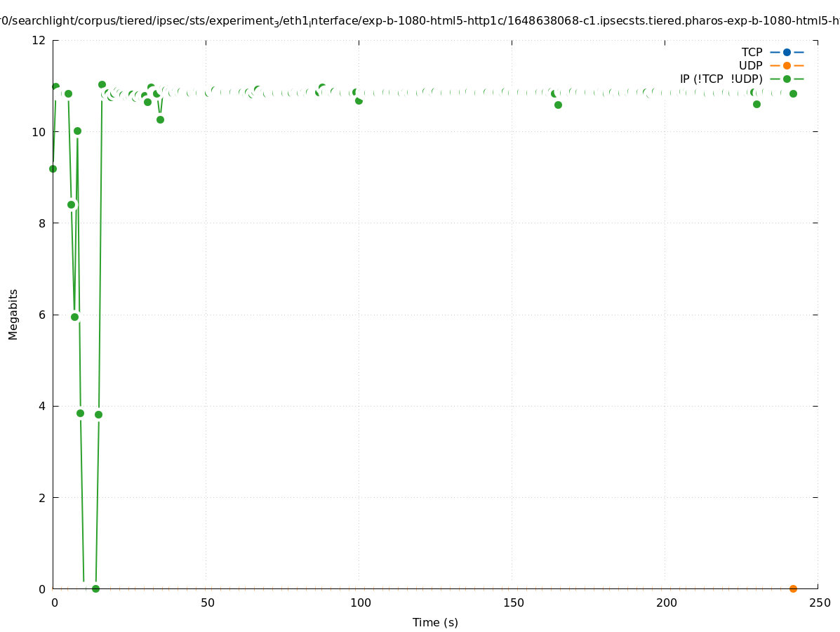Click the Time (s) axis label

tap(435, 622)
